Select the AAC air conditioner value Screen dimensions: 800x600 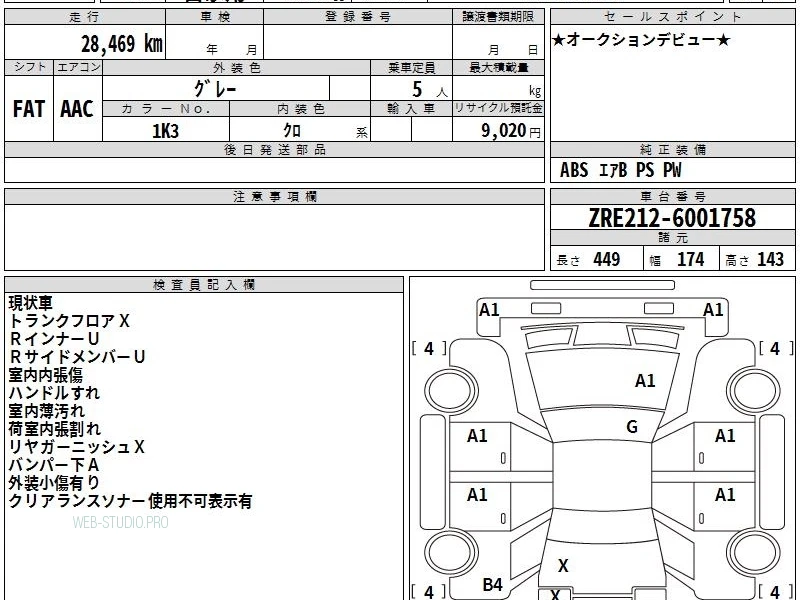pos(77,109)
